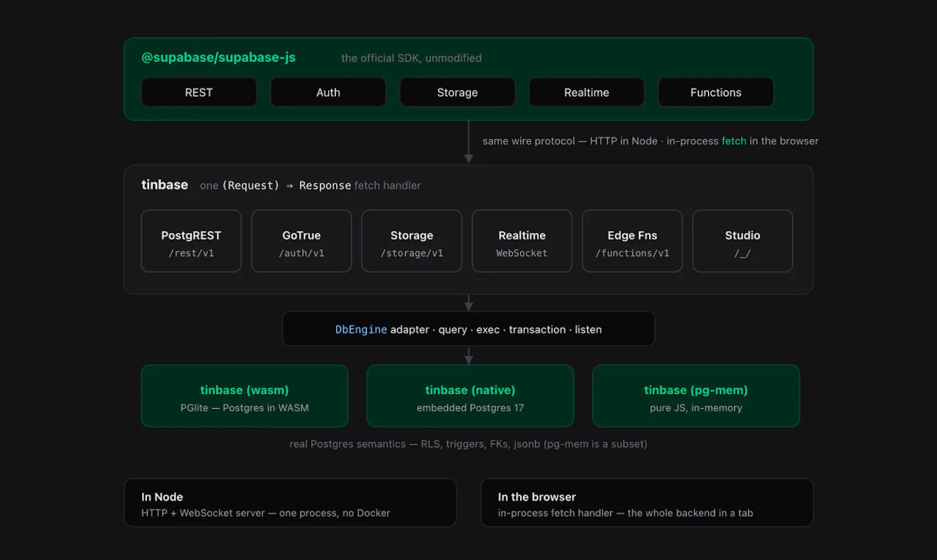Click the DbEngine adapter bar
This screenshot has height=560, width=937.
(x=468, y=329)
